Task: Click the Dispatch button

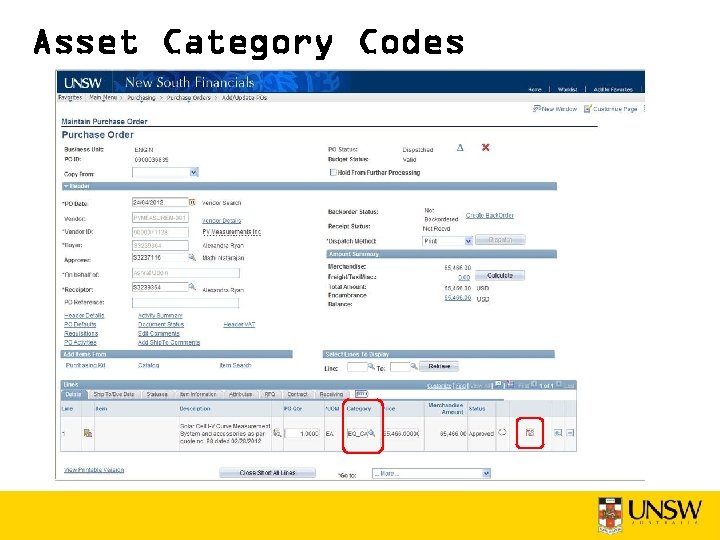Action: (x=500, y=240)
